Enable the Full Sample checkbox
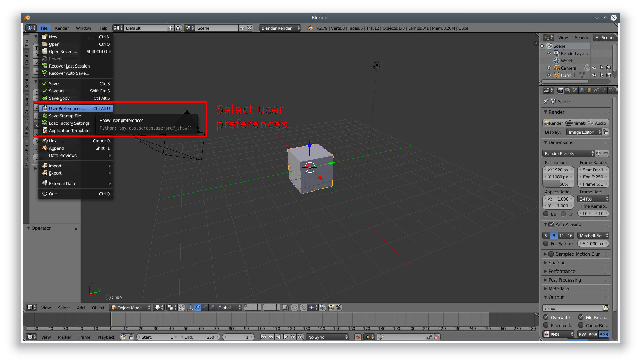 tap(546, 243)
